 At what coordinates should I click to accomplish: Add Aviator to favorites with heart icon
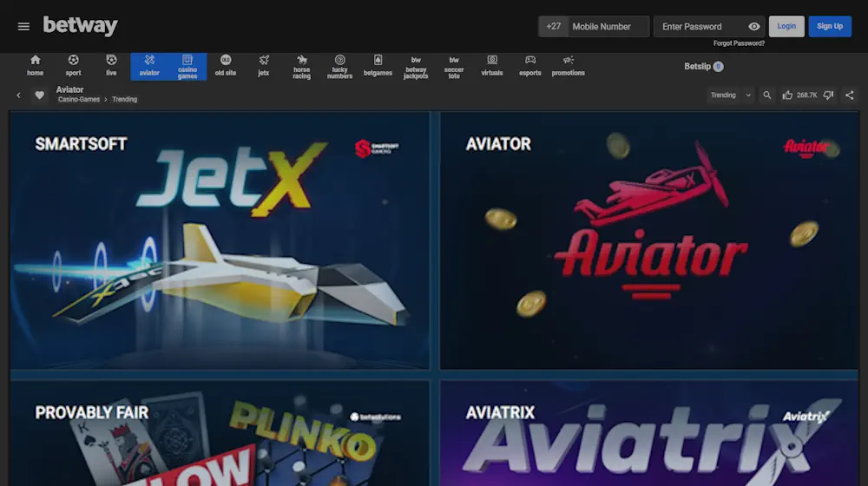click(x=39, y=95)
